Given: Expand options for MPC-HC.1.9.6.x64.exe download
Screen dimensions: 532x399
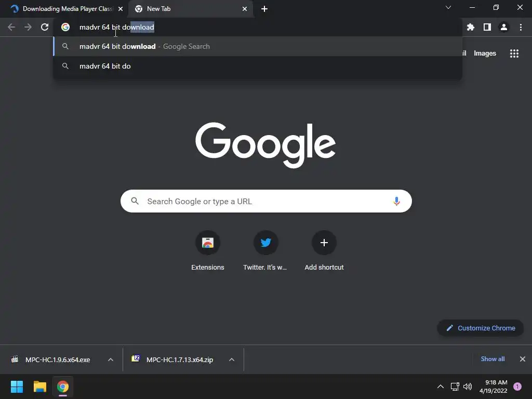Looking at the screenshot, I should [x=111, y=360].
